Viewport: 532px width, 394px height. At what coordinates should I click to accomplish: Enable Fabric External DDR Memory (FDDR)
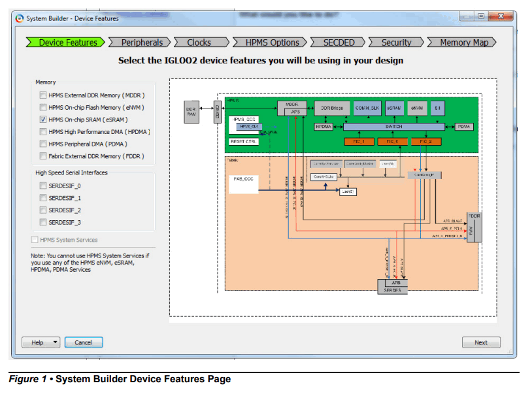(43, 156)
